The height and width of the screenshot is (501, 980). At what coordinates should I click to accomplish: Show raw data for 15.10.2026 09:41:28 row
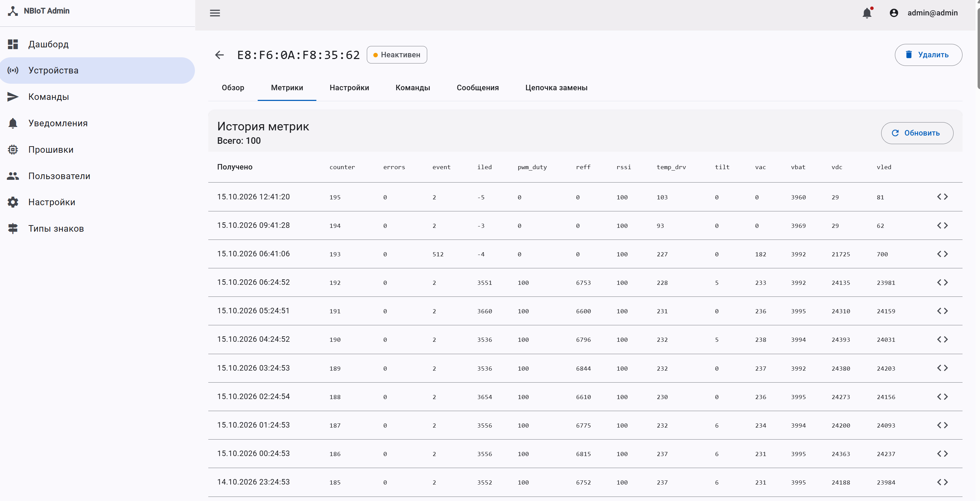click(942, 225)
